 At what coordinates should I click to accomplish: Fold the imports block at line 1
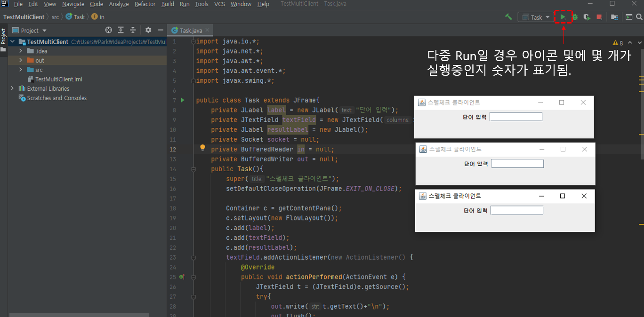coord(193,41)
